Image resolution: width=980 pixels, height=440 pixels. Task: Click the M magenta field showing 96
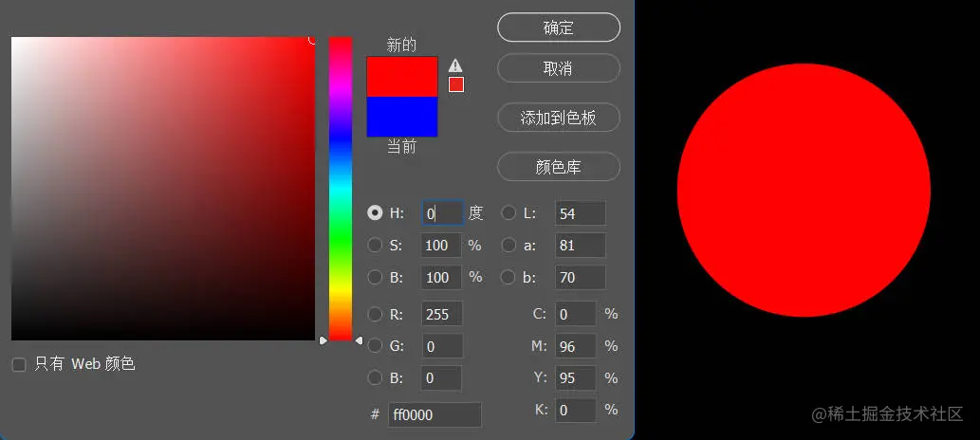(x=576, y=345)
